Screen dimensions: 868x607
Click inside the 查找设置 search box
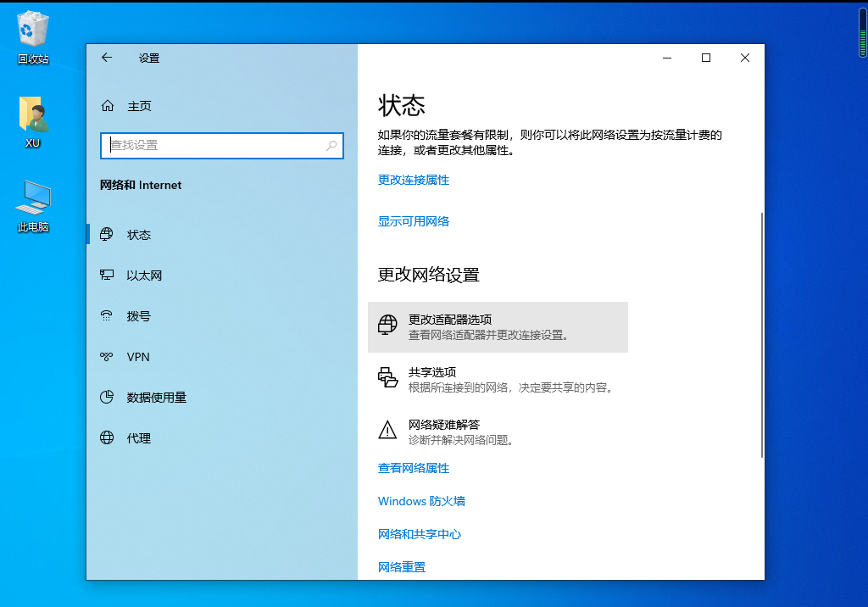tap(222, 146)
